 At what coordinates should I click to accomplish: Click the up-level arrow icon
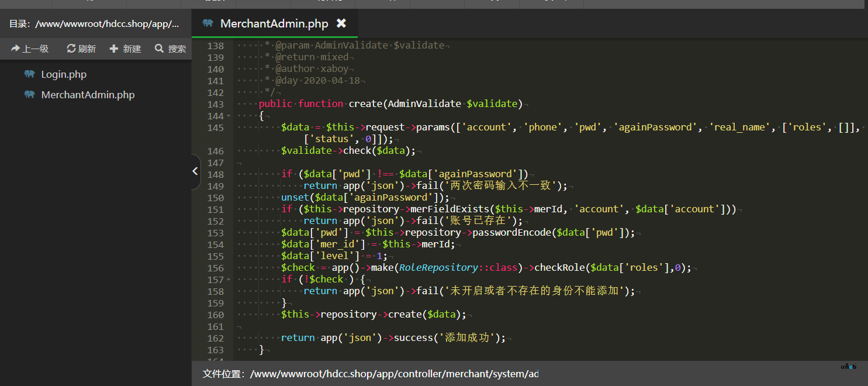click(x=15, y=49)
